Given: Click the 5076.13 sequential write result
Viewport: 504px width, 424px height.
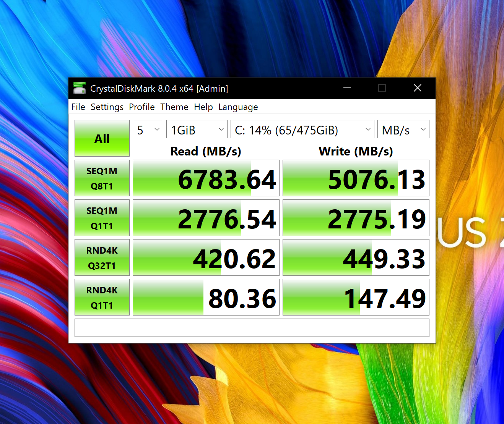Looking at the screenshot, I should click(356, 178).
